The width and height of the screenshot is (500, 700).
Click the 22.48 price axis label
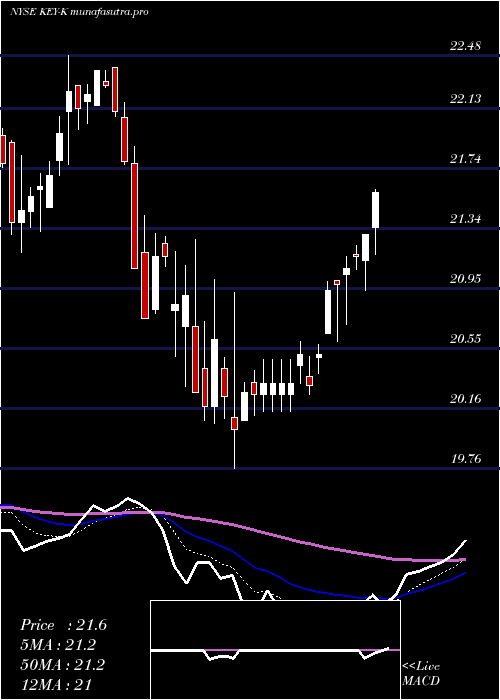tap(466, 46)
